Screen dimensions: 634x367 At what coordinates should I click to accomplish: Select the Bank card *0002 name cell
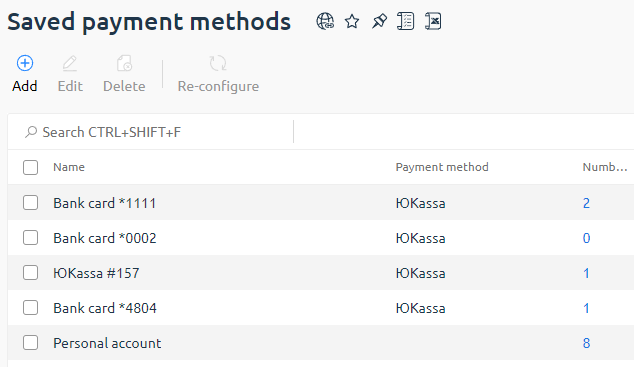(x=105, y=238)
